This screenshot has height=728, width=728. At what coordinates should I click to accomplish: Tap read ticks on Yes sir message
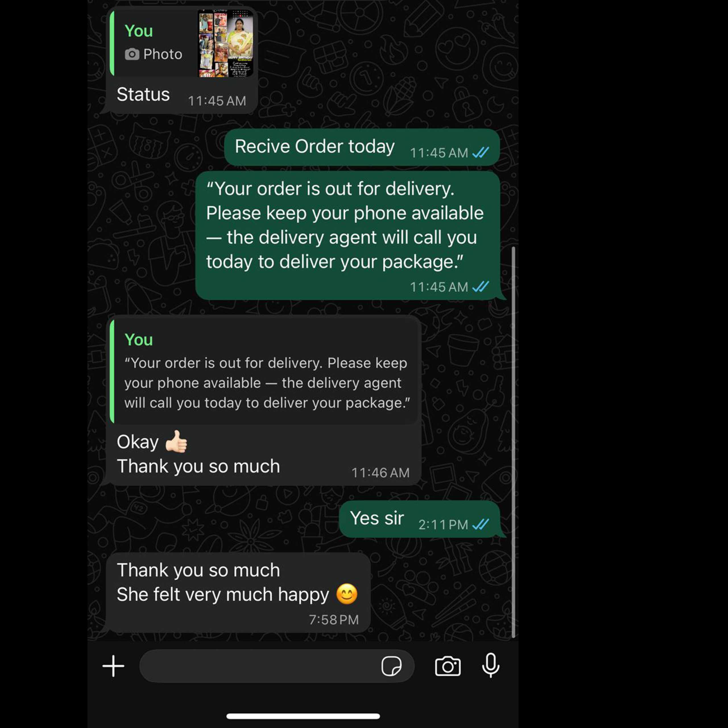480,524
